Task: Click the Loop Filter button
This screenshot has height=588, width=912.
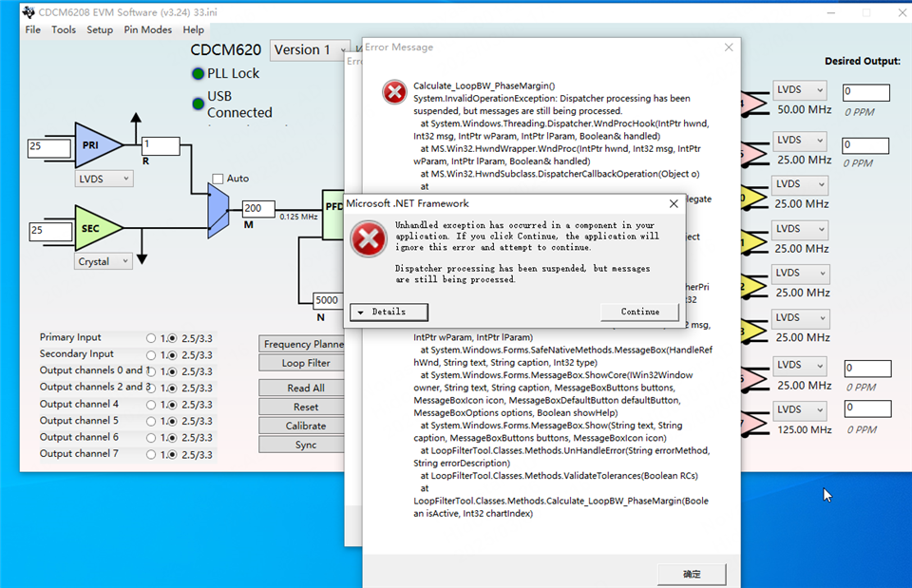Action: (302, 363)
